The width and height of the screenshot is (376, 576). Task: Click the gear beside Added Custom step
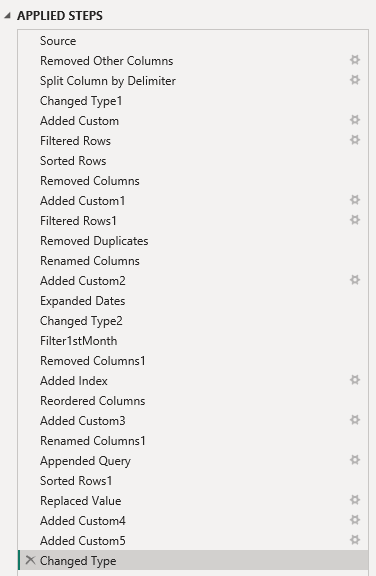point(355,120)
